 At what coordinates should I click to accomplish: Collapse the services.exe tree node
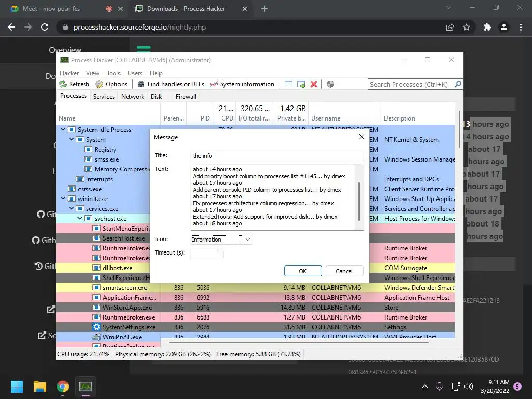71,209
